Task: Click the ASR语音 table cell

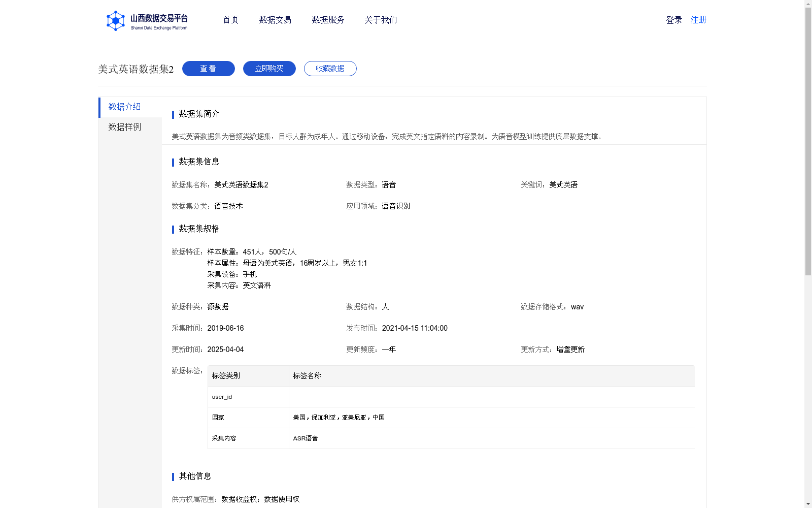Action: click(492, 438)
